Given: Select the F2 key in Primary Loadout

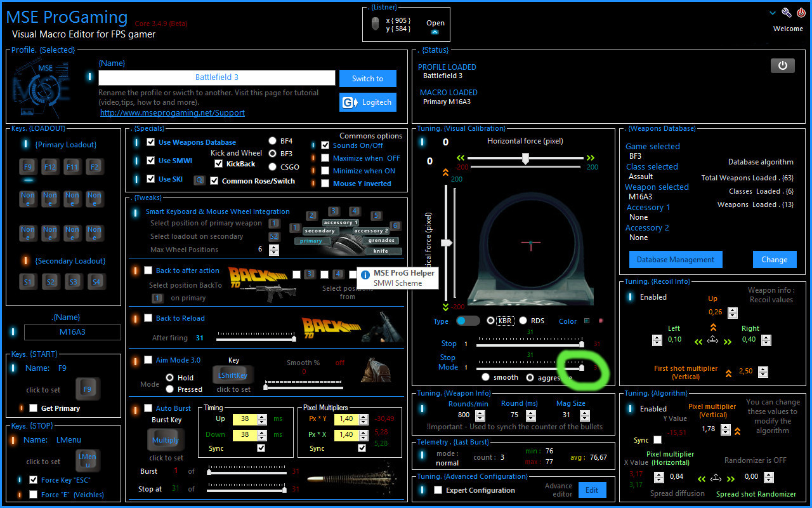Looking at the screenshot, I should [x=95, y=167].
